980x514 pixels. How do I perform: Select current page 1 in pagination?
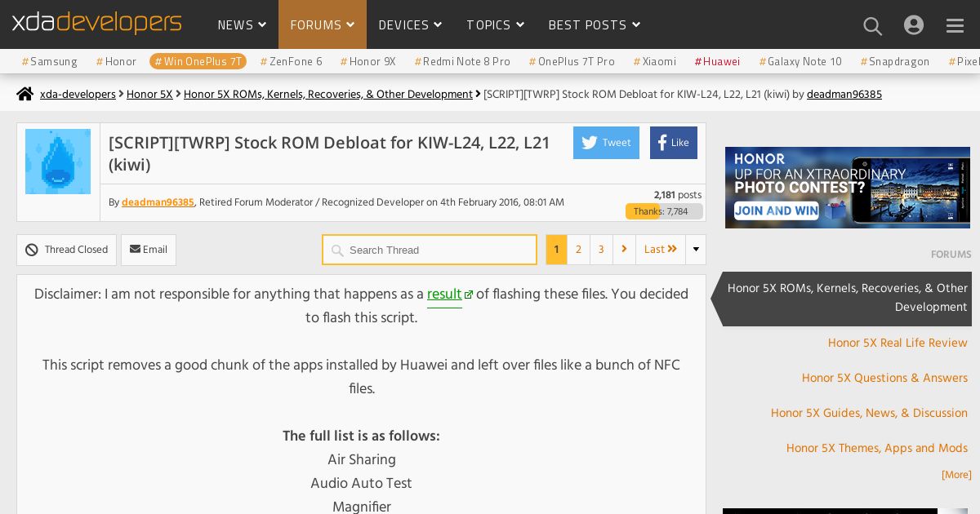(556, 250)
